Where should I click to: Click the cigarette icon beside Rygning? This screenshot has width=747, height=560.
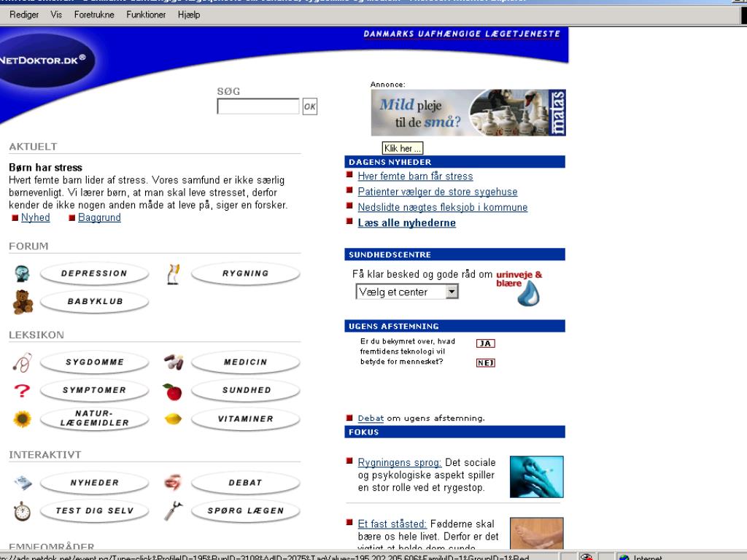174,274
